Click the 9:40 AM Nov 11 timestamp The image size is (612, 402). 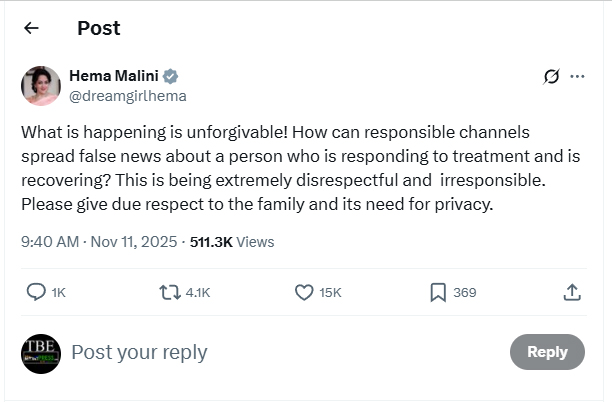click(x=98, y=242)
